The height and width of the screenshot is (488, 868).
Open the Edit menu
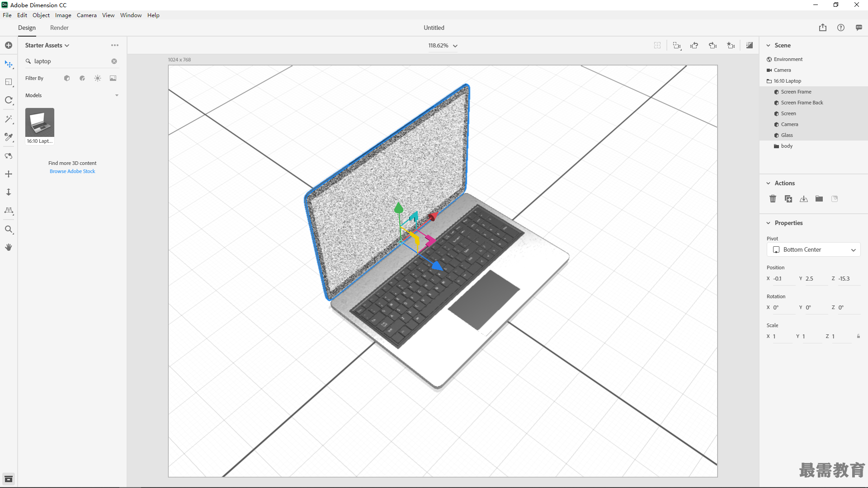(22, 15)
